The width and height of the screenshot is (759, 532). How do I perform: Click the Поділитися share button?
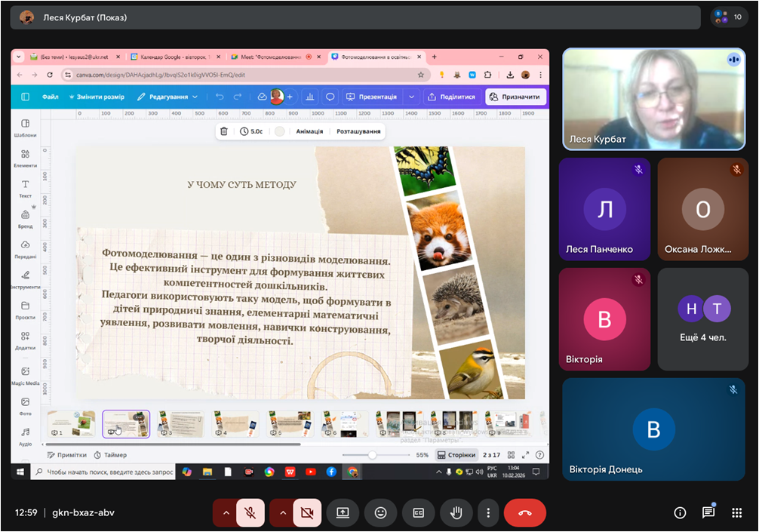451,97
